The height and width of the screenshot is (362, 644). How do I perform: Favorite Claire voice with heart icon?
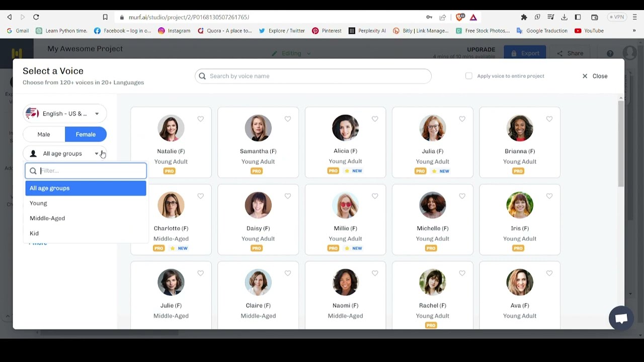tap(288, 274)
